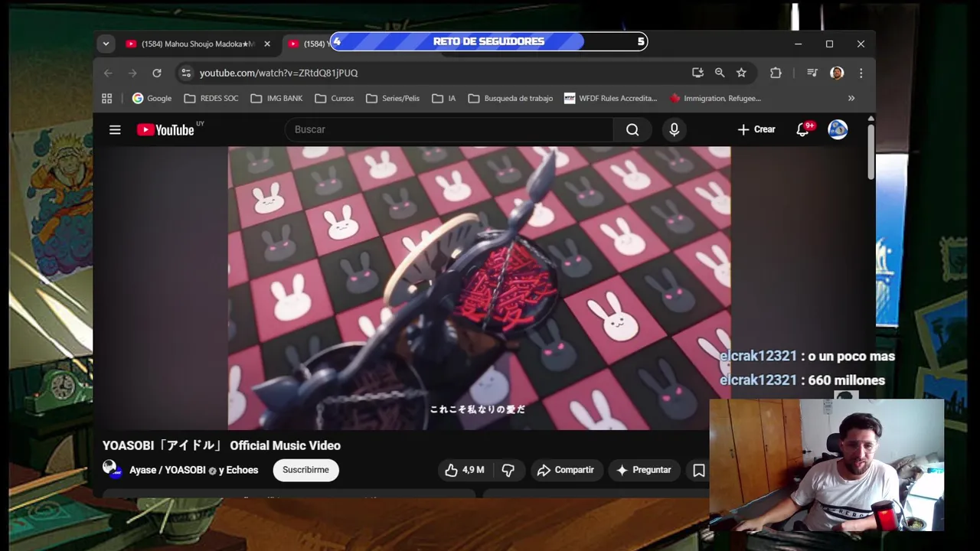Image resolution: width=980 pixels, height=551 pixels.
Task: Click the YouTube search magnifier button
Action: [632, 130]
